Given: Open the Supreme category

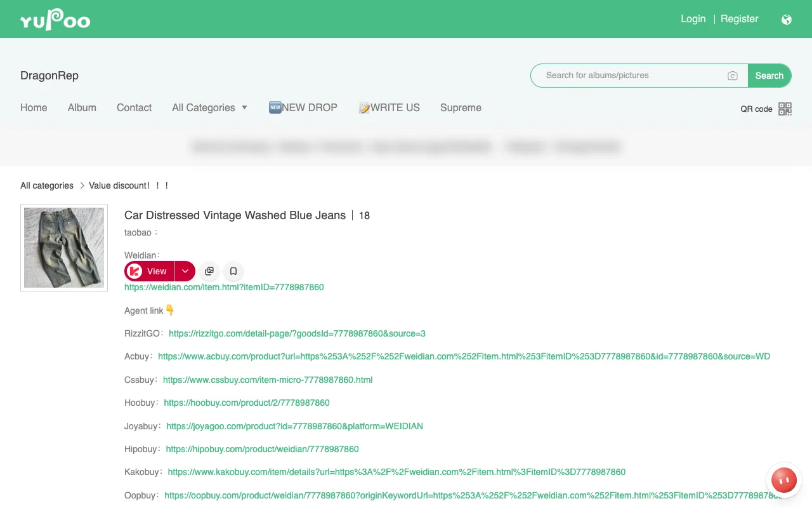Looking at the screenshot, I should (461, 108).
